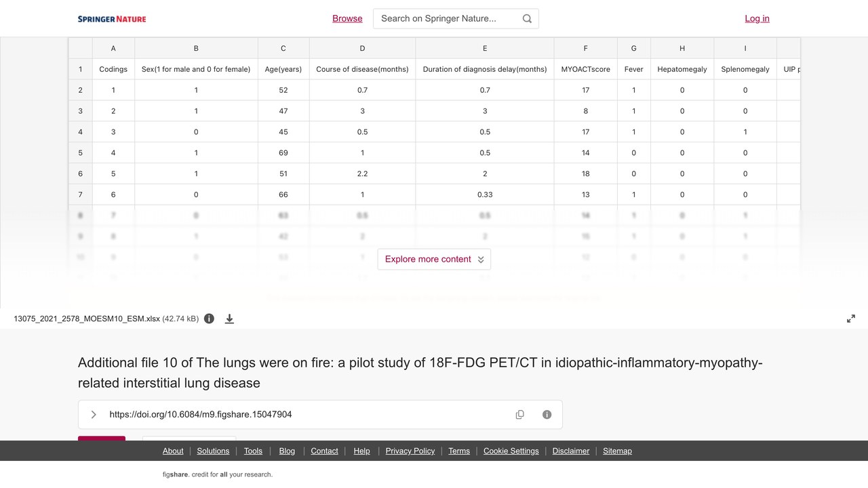Click the 'Splenomegaly' header cell
868x488 pixels.
pos(745,69)
